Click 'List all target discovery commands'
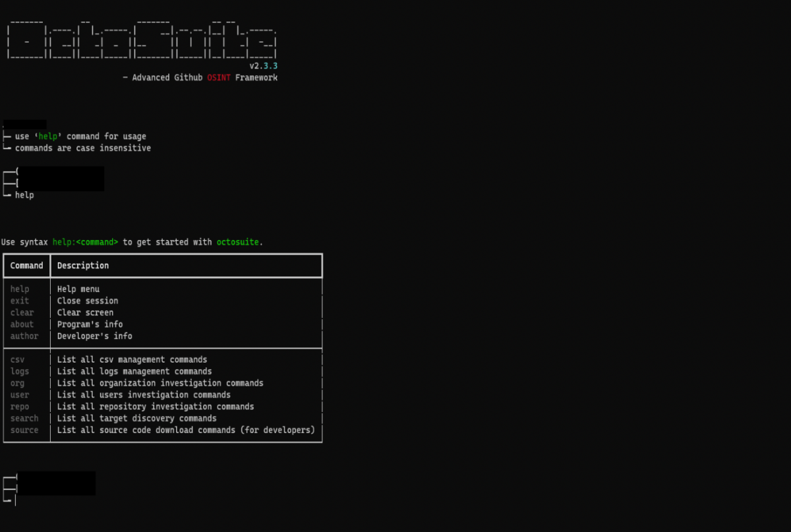 (x=136, y=419)
